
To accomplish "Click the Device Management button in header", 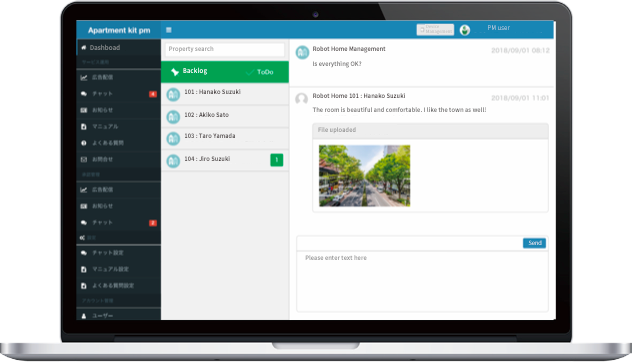I will click(x=435, y=29).
